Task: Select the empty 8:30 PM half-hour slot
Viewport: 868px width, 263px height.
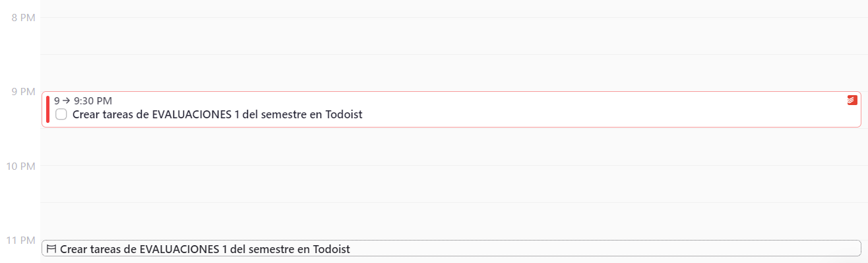Action: [454, 73]
